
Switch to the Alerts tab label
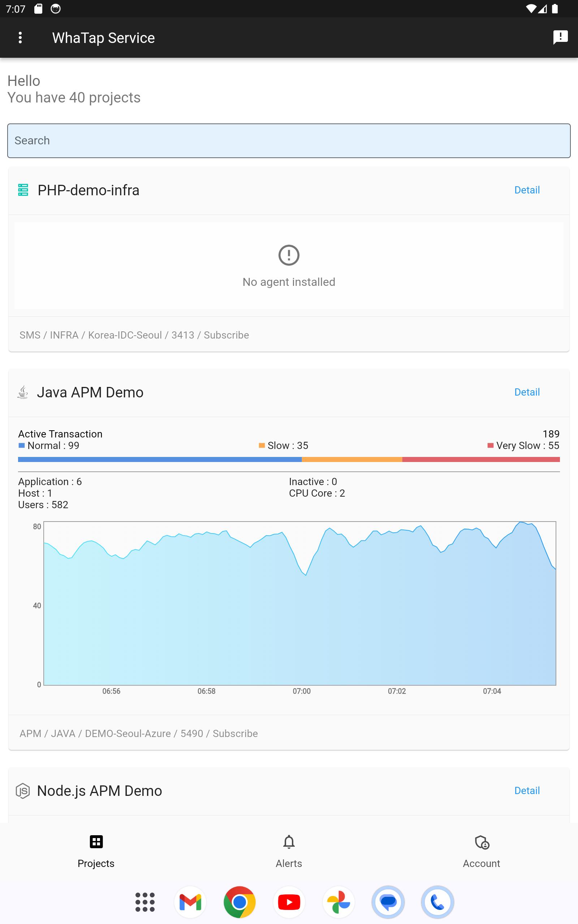[x=289, y=863]
